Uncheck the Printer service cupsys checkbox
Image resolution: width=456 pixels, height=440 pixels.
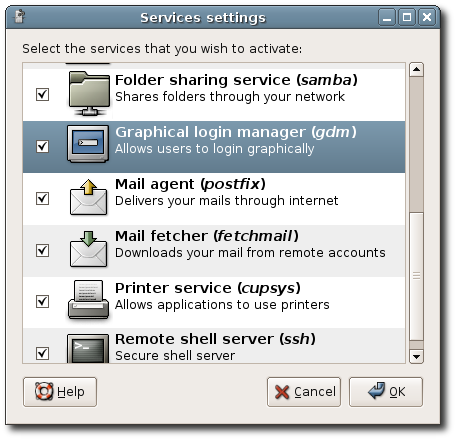tap(42, 301)
